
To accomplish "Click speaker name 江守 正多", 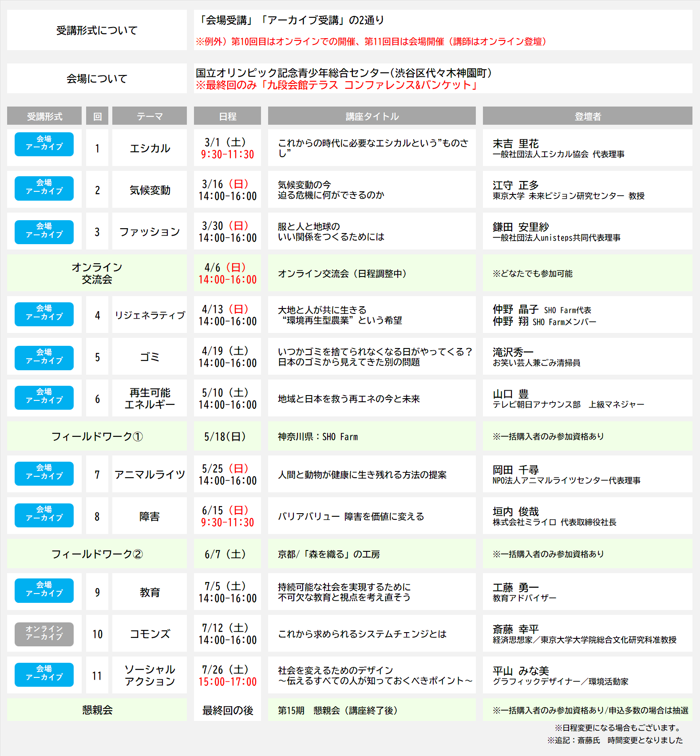I will pos(515,185).
